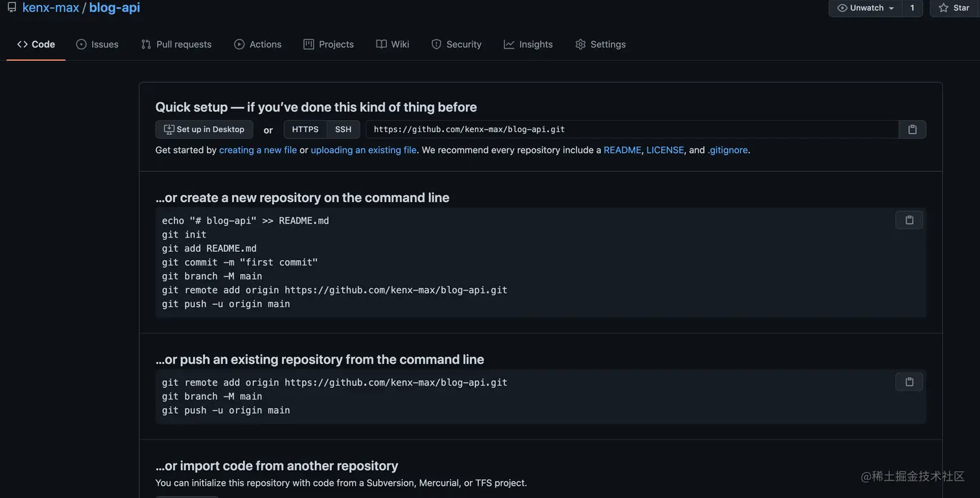Copy the create new repository commands

pos(909,220)
